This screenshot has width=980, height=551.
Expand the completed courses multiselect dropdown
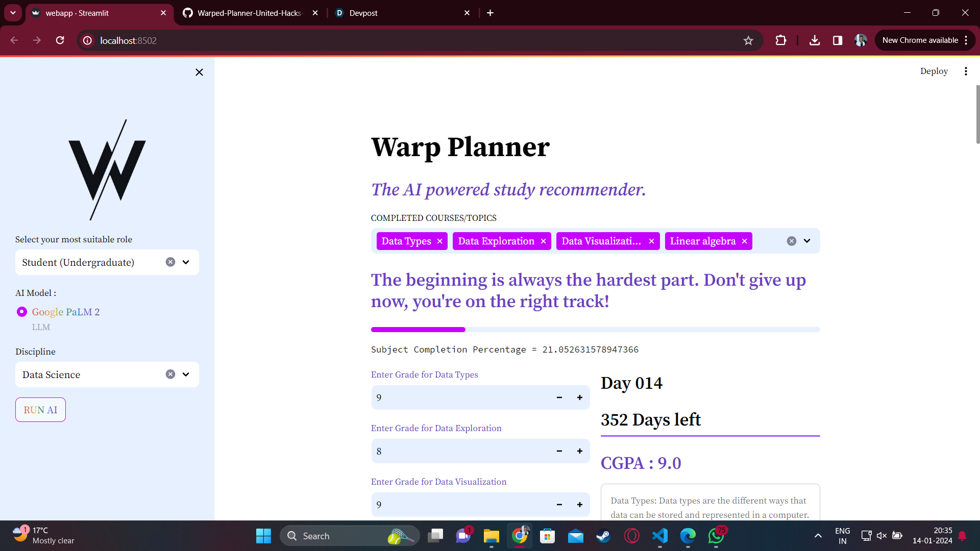pos(806,241)
